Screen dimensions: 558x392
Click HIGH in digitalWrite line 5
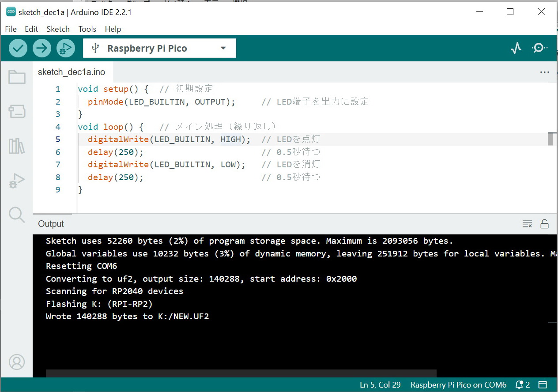click(231, 139)
